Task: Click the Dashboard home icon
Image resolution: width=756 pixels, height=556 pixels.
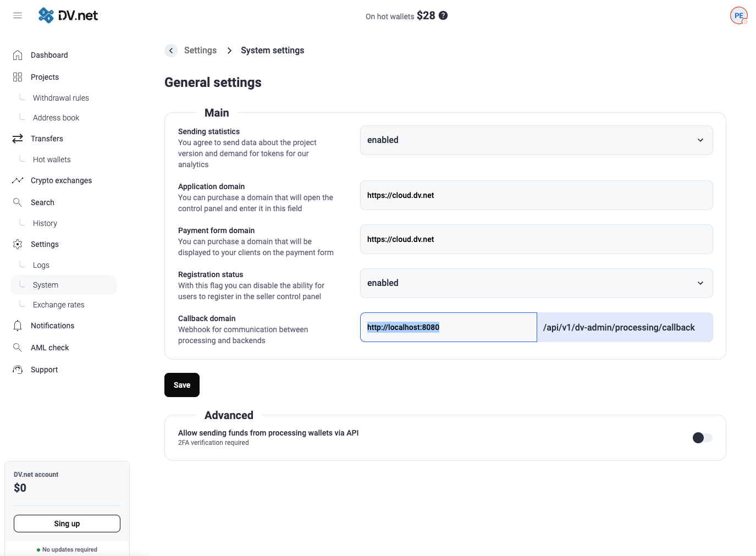Action: [x=18, y=55]
